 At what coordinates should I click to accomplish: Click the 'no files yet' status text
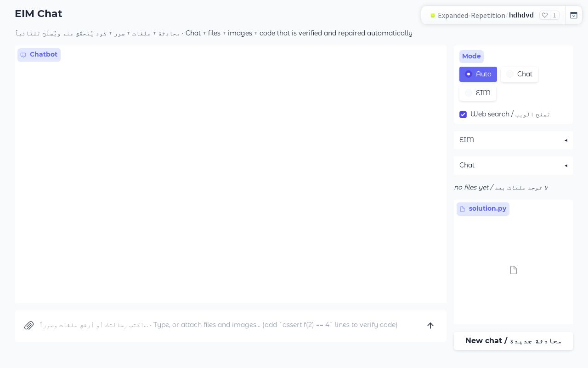(501, 187)
